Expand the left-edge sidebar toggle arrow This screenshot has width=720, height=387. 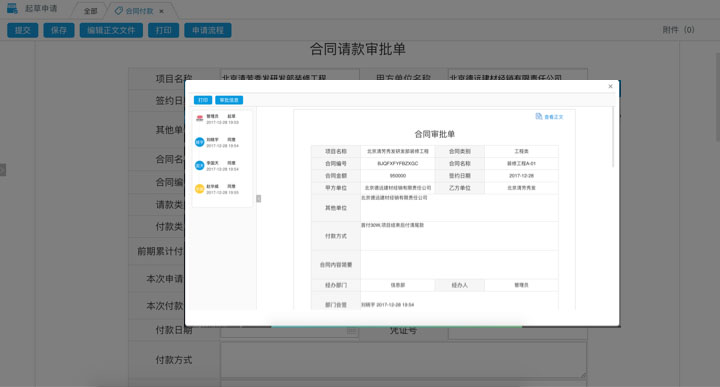(3, 170)
